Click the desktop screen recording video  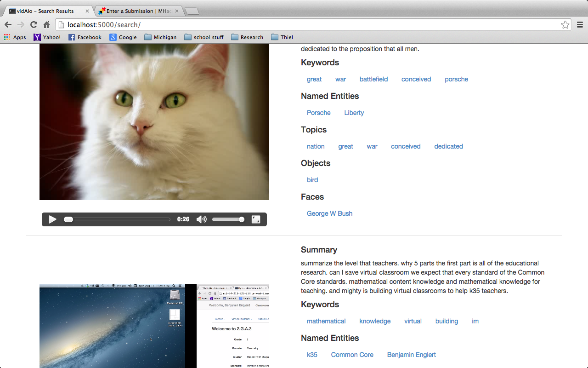[154, 326]
